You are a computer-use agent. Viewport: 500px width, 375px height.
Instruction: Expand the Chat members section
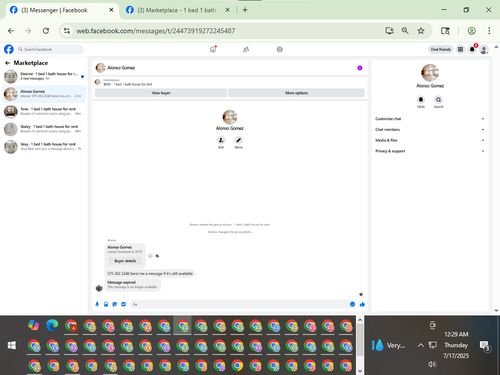pos(430,129)
